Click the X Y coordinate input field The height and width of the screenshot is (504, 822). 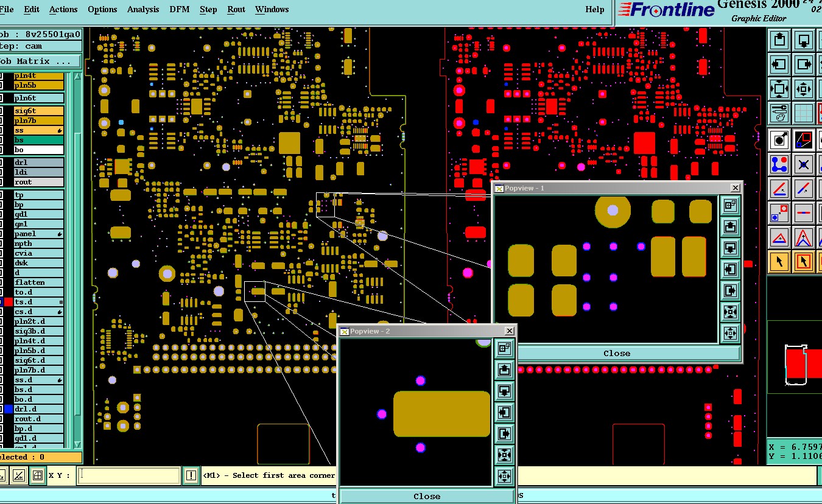(129, 475)
